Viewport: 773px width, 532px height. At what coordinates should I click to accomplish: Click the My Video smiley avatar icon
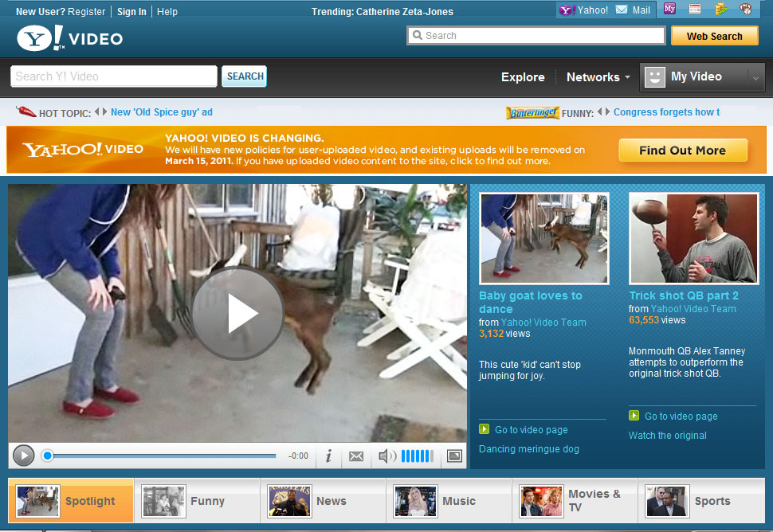click(655, 76)
